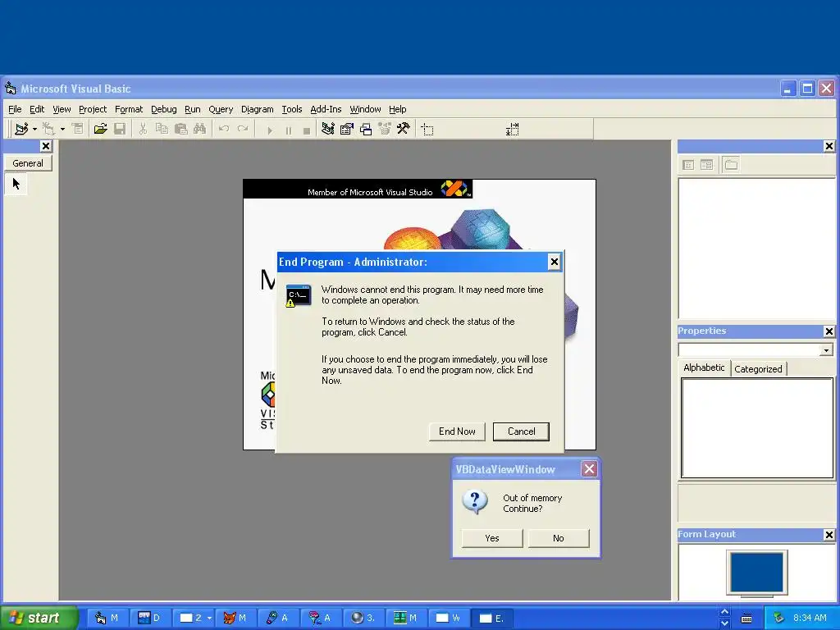Image resolution: width=840 pixels, height=630 pixels.
Task: Open the Diagram menu
Action: [257, 109]
